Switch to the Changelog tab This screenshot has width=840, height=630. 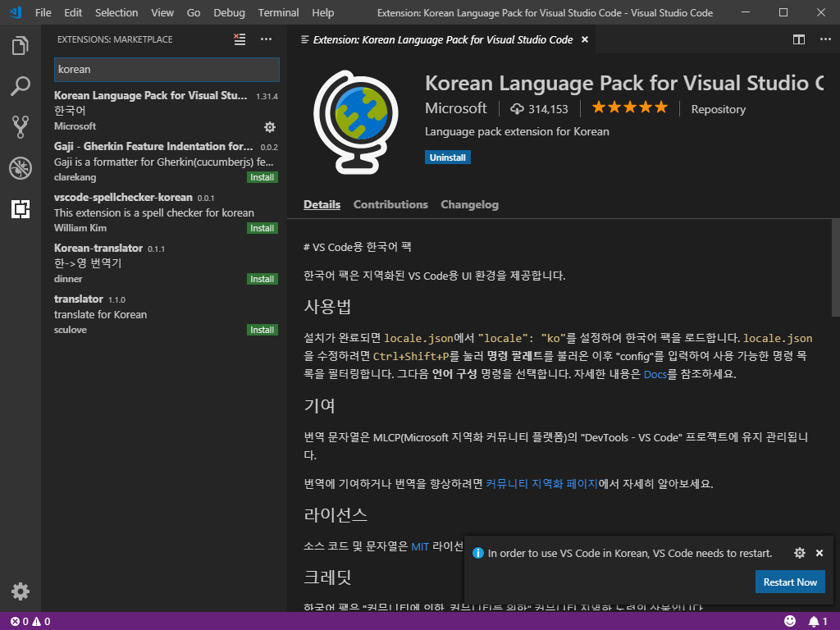[x=470, y=204]
